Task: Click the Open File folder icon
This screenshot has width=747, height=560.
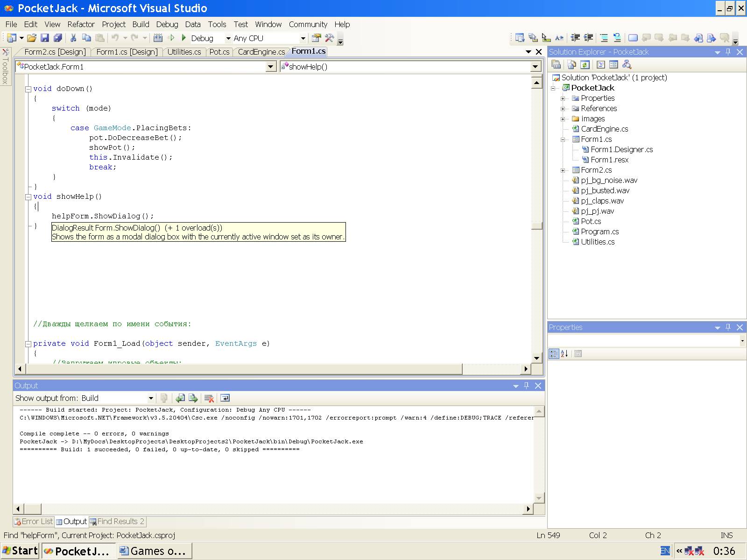Action: pos(31,38)
